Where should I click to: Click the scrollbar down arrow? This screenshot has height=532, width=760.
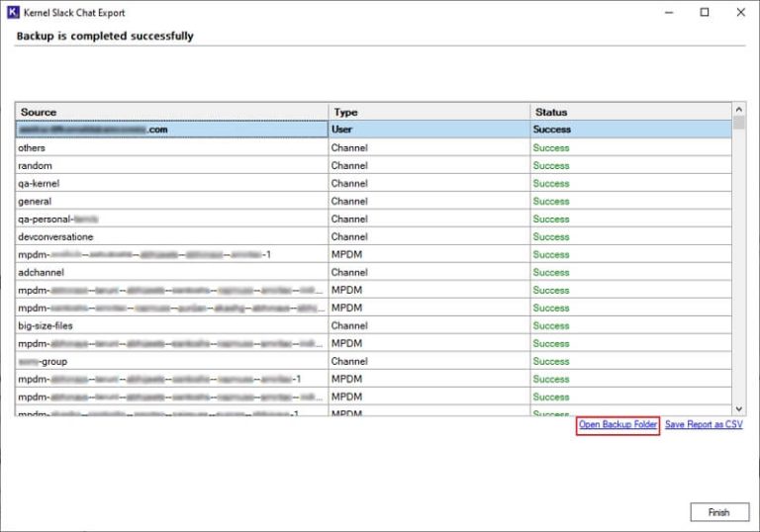tap(738, 407)
